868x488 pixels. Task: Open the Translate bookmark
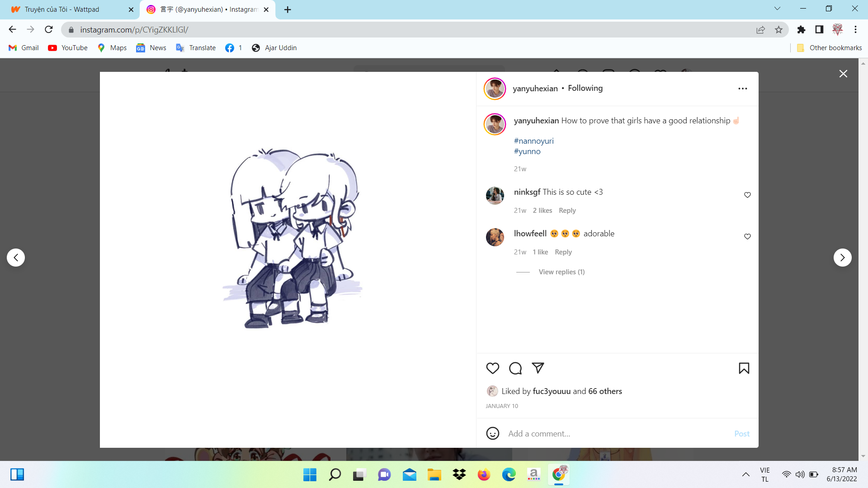196,48
